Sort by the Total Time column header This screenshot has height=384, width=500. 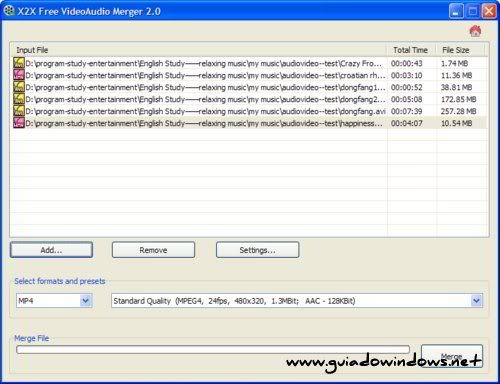pos(411,50)
